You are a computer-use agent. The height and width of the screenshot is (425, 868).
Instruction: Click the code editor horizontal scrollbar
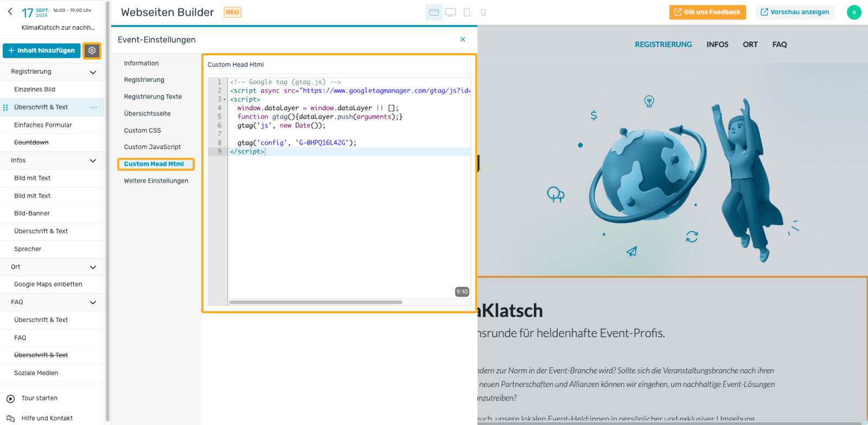(x=316, y=302)
